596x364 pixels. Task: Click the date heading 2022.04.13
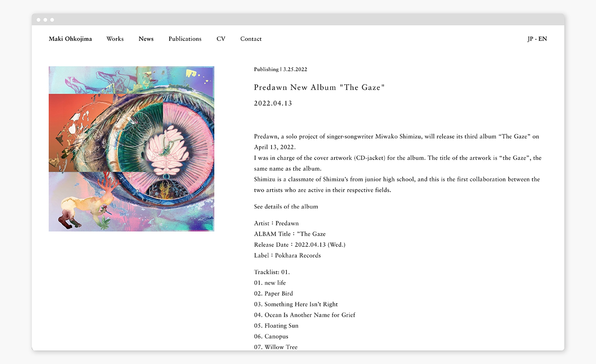[x=273, y=103]
